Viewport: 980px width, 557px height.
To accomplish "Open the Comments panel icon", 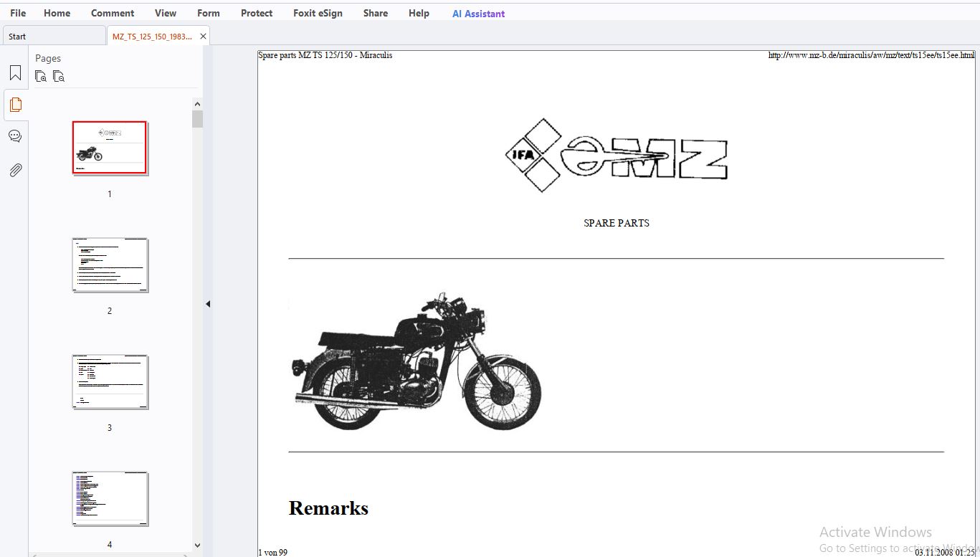I will tap(15, 136).
